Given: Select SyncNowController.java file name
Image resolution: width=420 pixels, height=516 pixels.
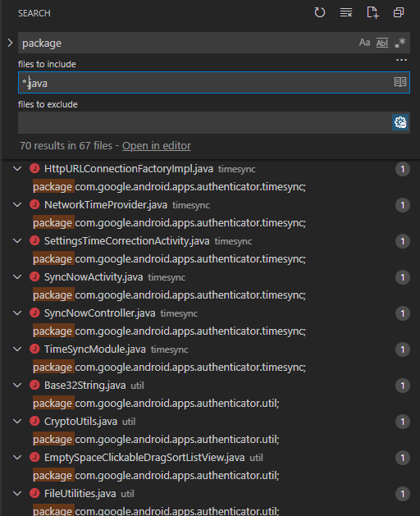Looking at the screenshot, I should (x=100, y=313).
